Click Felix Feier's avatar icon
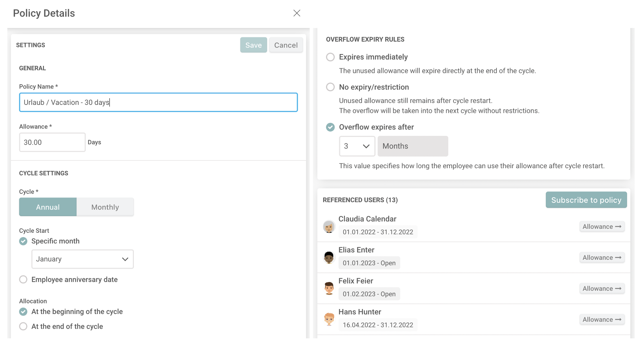 [x=329, y=288]
